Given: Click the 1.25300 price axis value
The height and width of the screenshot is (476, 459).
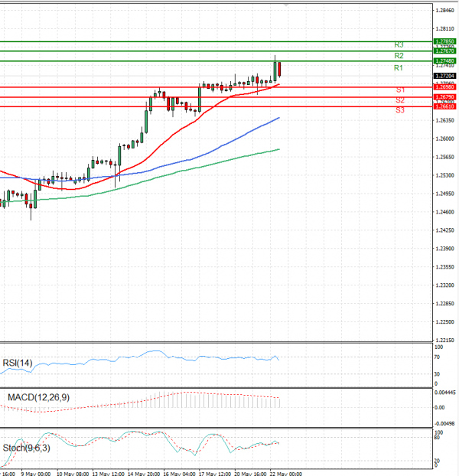Looking at the screenshot, I should tap(444, 175).
